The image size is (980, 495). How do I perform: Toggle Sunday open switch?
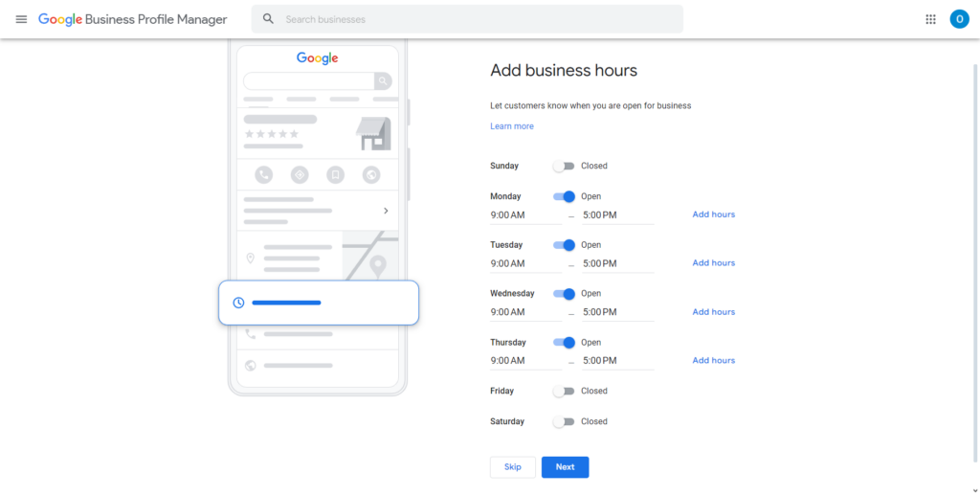tap(564, 167)
